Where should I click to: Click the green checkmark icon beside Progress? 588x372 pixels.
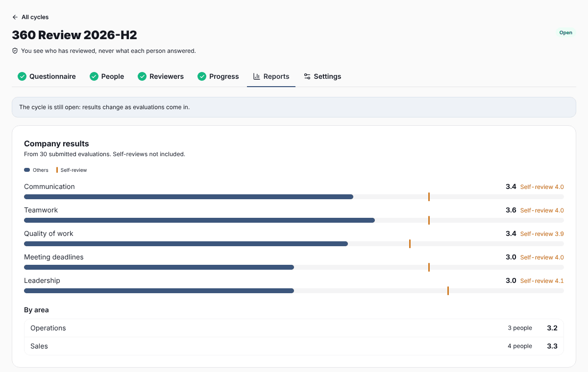202,76
